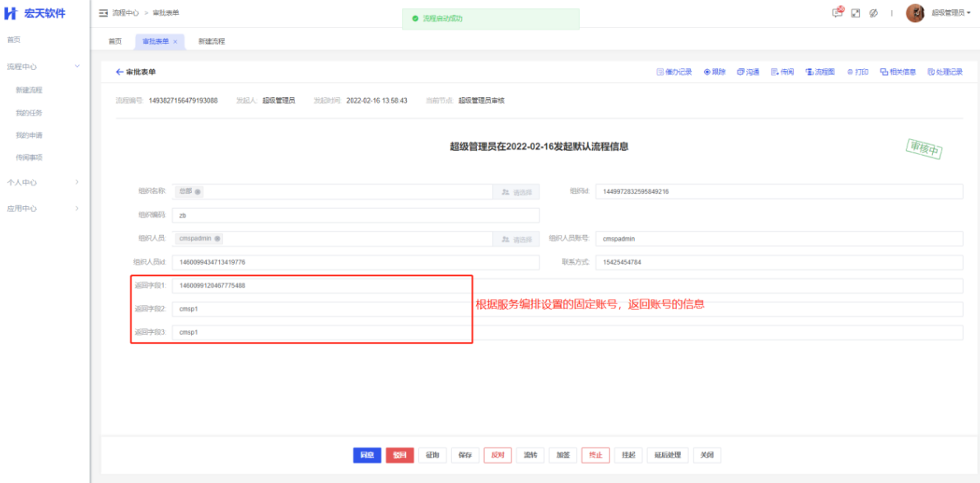Click the 终止 terminate button

595,456
